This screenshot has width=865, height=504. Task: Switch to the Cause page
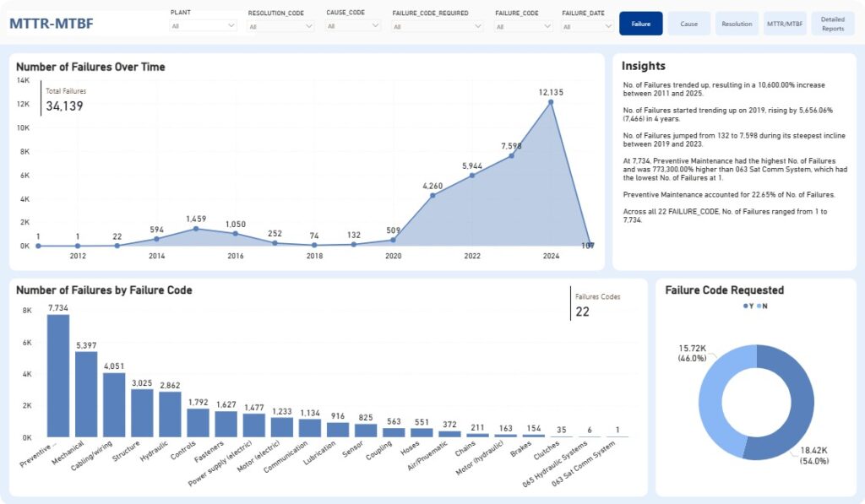(x=688, y=24)
